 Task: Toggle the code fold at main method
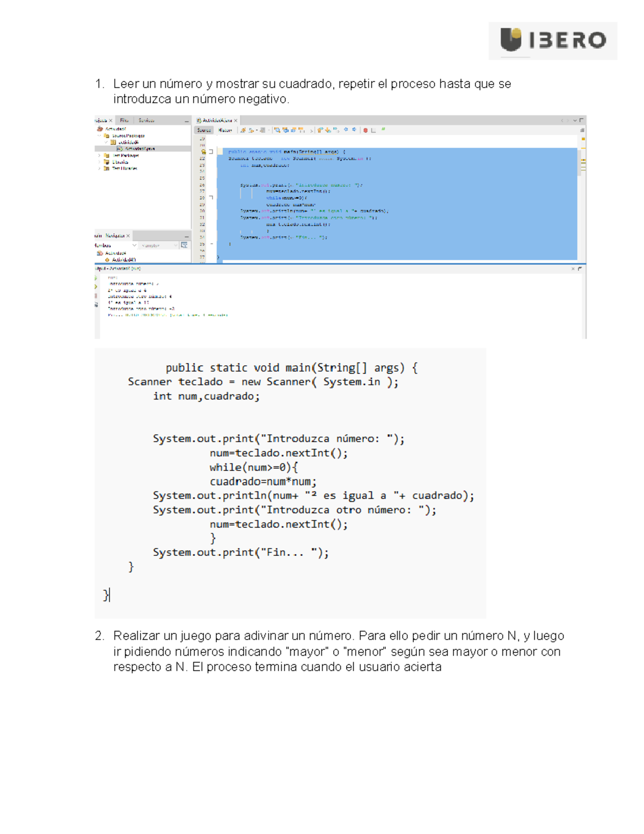[211, 152]
